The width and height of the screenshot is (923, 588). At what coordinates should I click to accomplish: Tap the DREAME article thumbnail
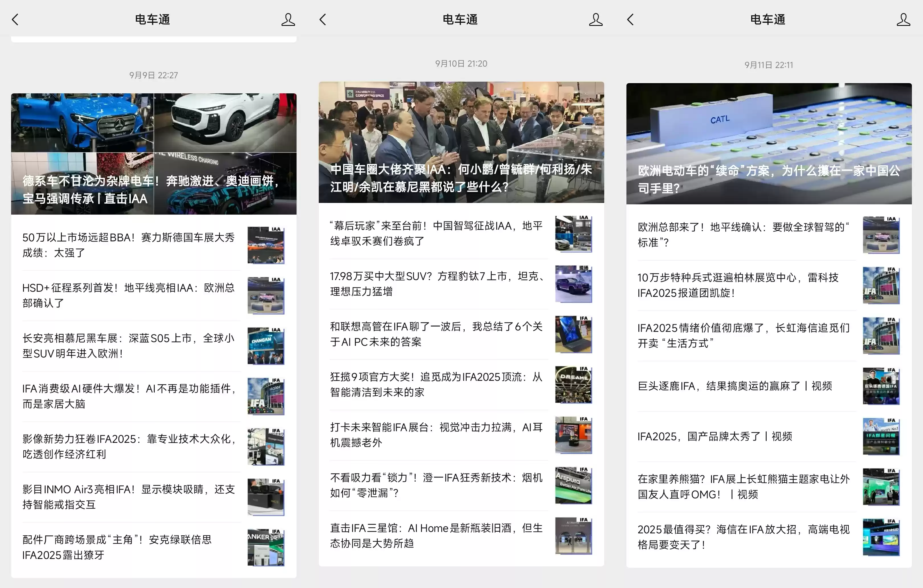pos(573,385)
